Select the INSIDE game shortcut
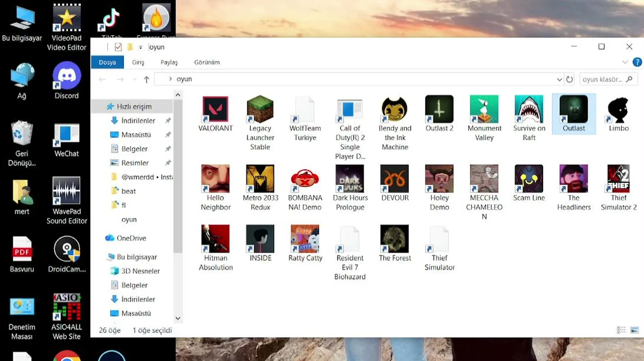 coord(260,244)
